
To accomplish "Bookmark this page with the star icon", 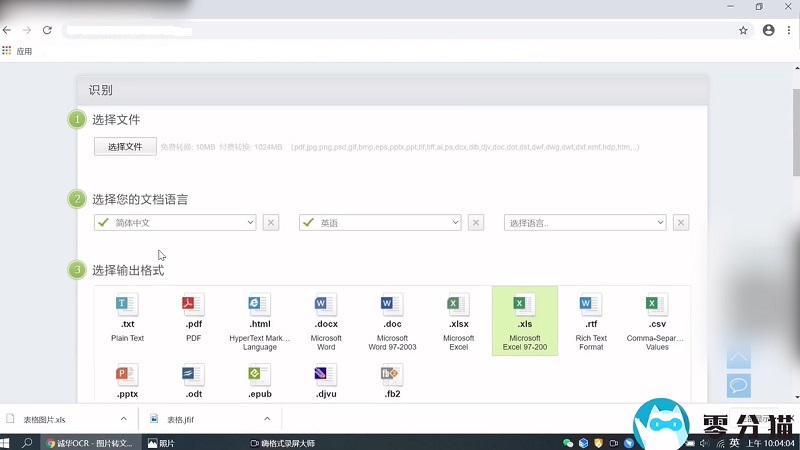I will [743, 31].
